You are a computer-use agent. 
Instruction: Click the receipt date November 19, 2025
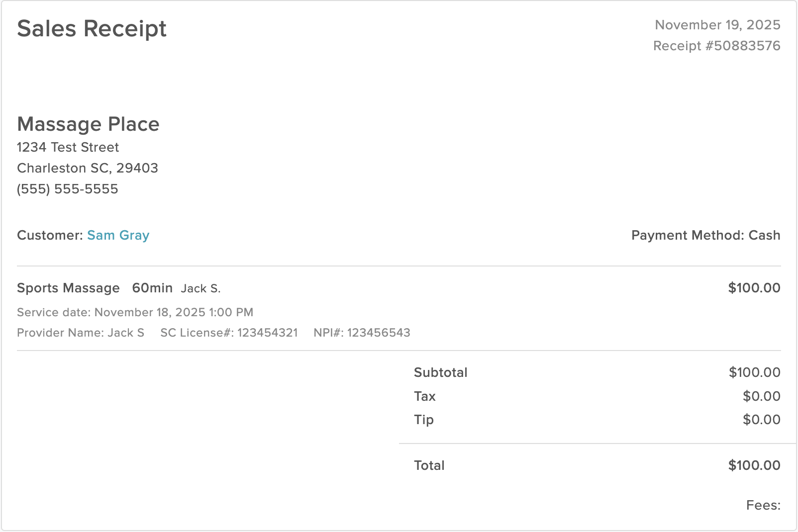pos(717,25)
